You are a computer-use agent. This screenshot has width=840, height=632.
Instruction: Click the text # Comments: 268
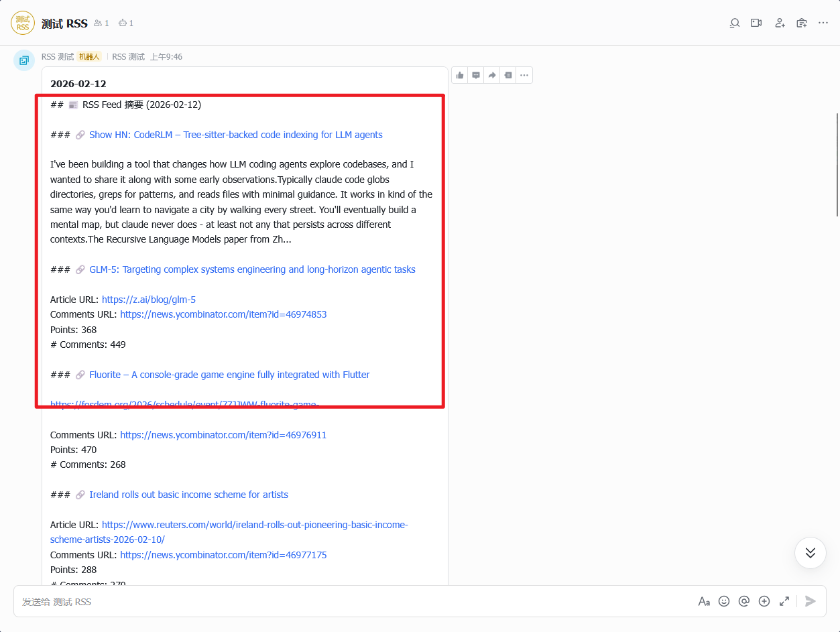pos(88,464)
